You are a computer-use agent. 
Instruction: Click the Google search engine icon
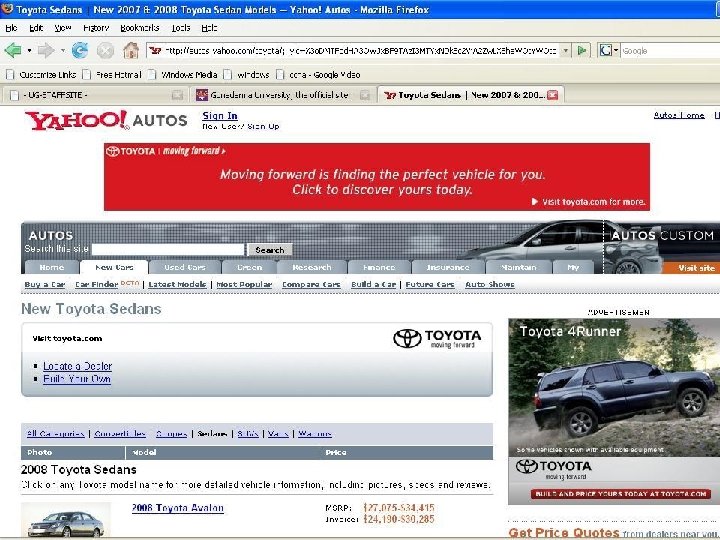606,50
